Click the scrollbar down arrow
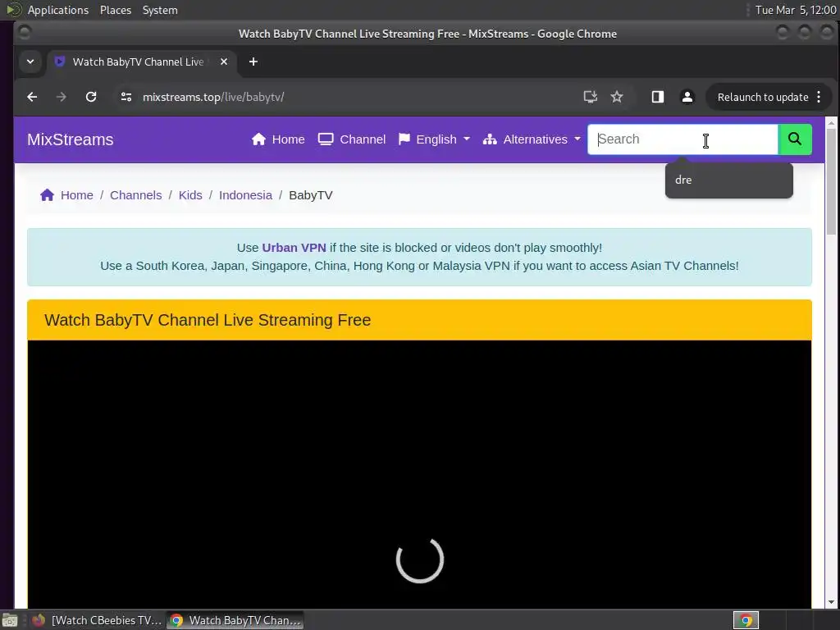840x630 pixels. tap(831, 602)
